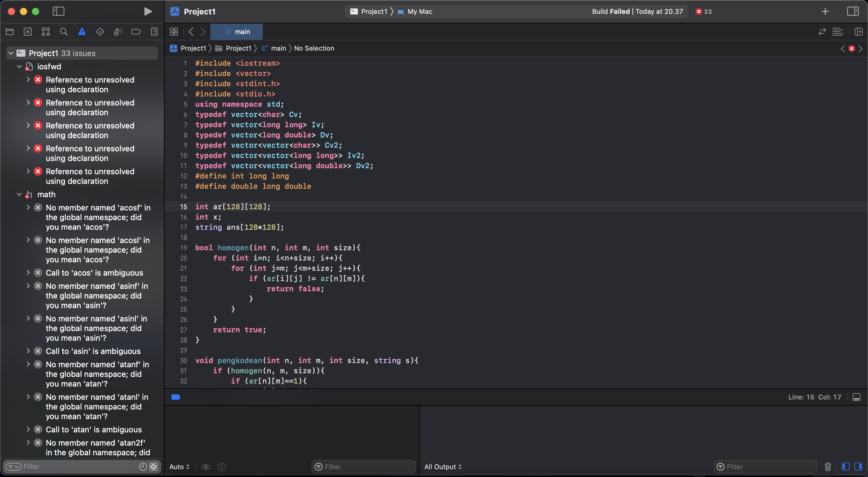The width and height of the screenshot is (868, 477).
Task: Open the Test navigator diamond icon
Action: pos(100,32)
